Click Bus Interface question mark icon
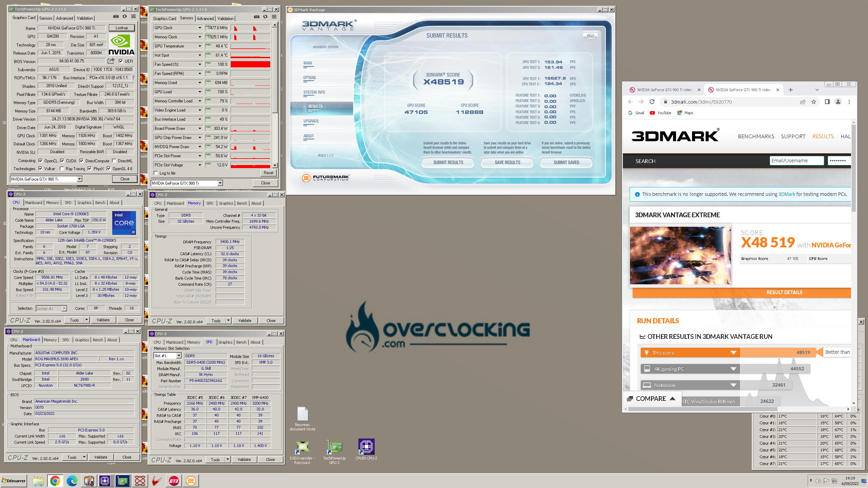This screenshot has width=868, height=488. pos(133,78)
